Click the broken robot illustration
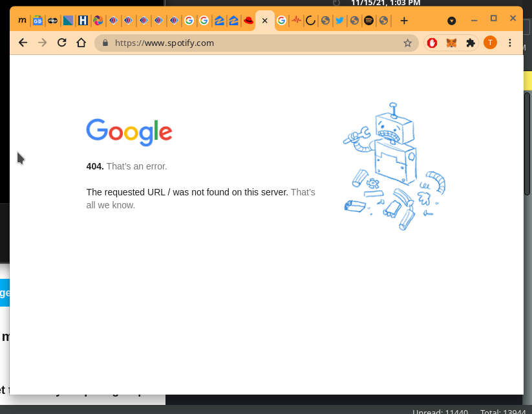 (x=394, y=166)
